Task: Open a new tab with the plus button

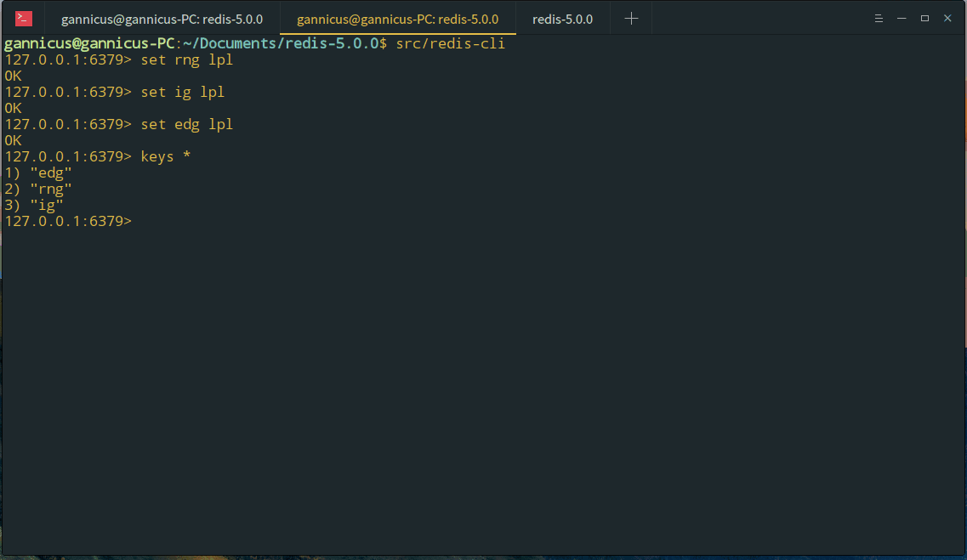Action: tap(631, 19)
